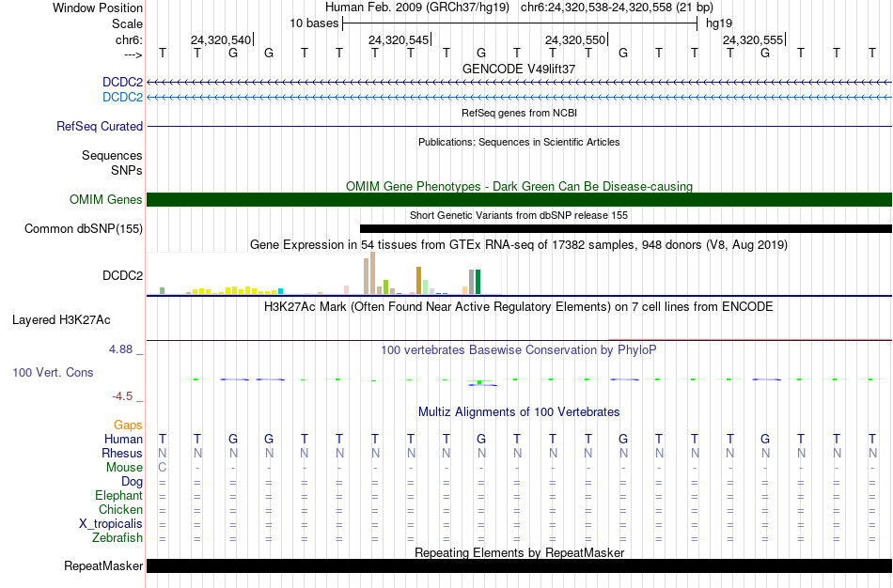
Task: Click the GTEx Gene Expression track title
Action: pyautogui.click(x=519, y=245)
